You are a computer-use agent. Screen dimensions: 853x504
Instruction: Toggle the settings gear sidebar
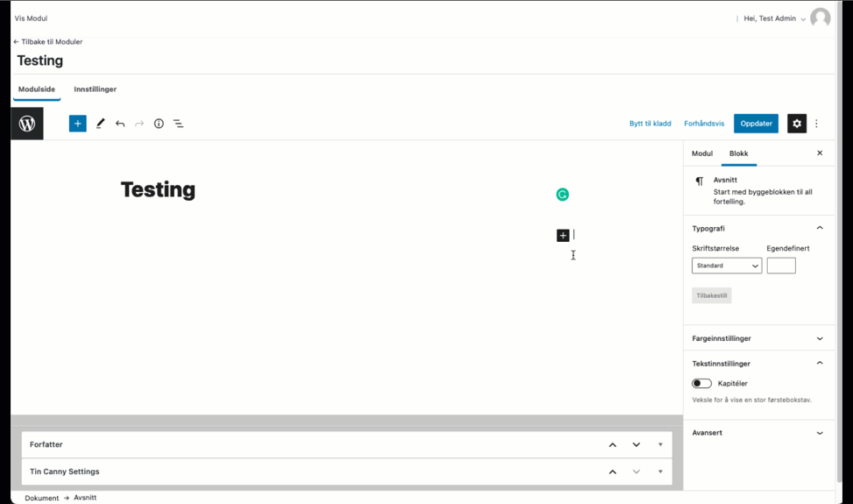[796, 124]
